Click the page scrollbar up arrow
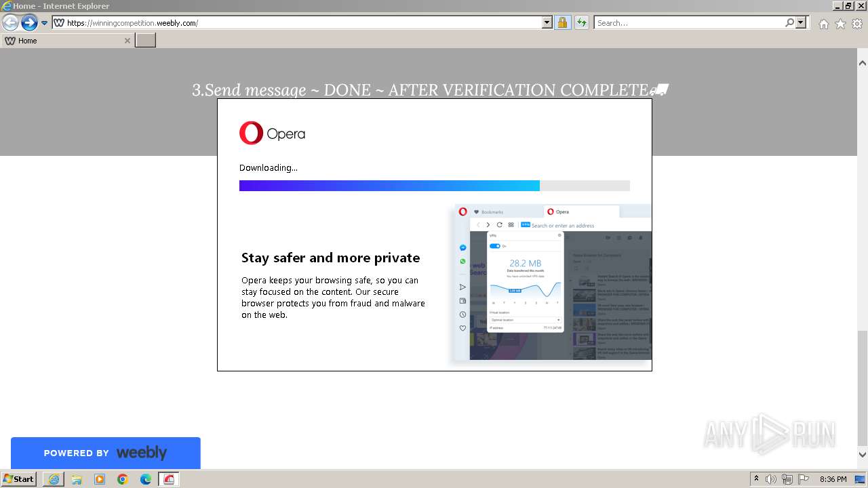The height and width of the screenshot is (488, 868). click(862, 63)
